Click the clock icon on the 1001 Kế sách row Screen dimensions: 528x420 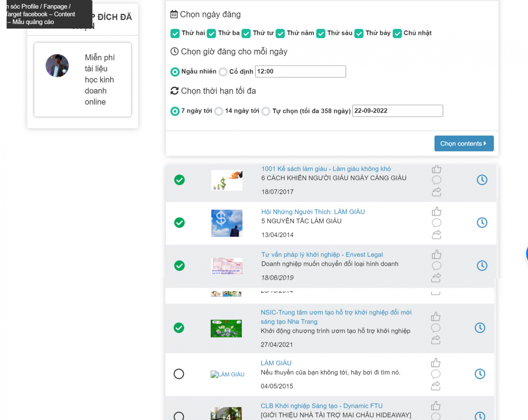(x=482, y=180)
